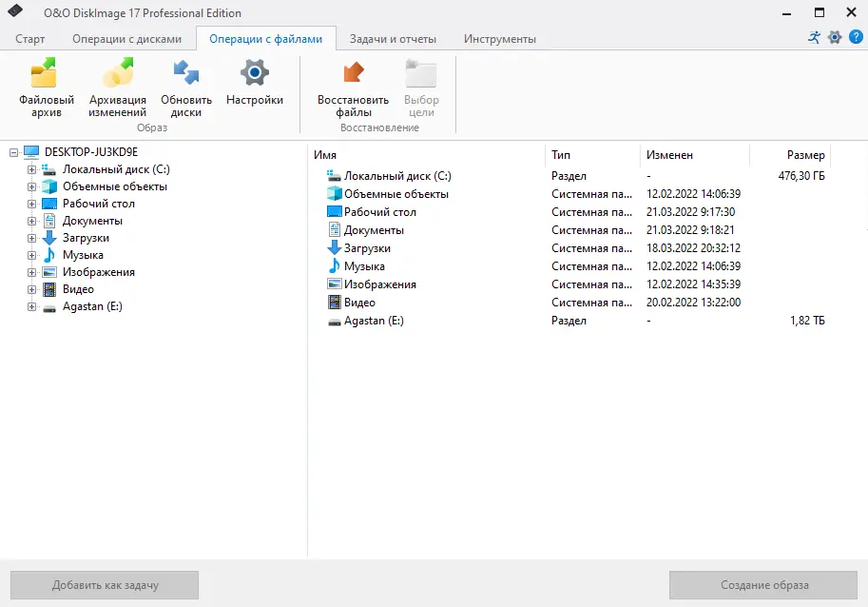Expand Видео tree node

coord(31,289)
